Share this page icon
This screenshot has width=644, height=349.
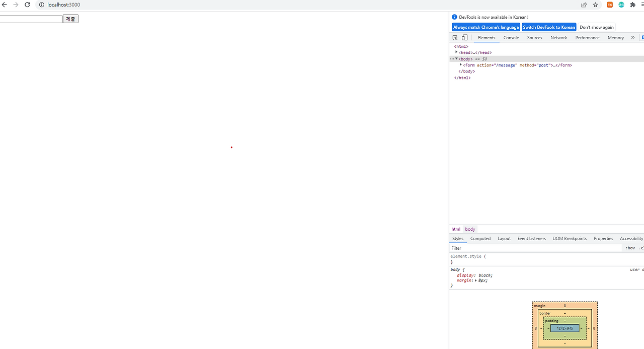(584, 5)
